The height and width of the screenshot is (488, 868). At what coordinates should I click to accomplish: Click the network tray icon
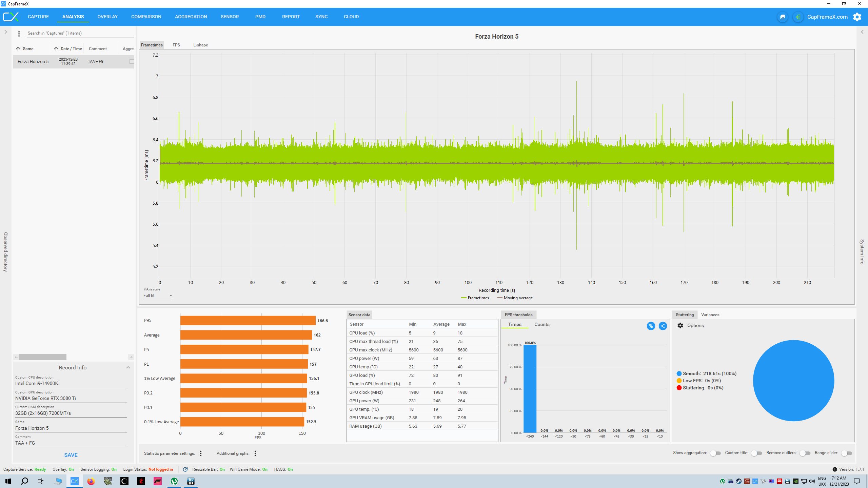coord(804,481)
